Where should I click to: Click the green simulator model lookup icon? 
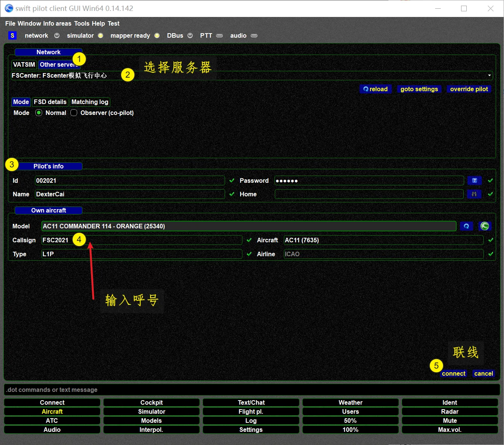(485, 226)
